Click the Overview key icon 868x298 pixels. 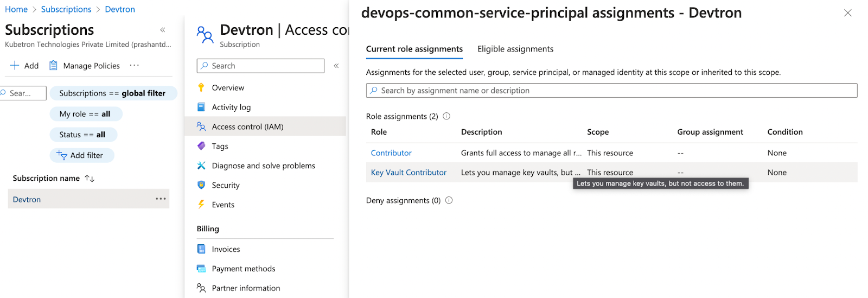(x=201, y=88)
